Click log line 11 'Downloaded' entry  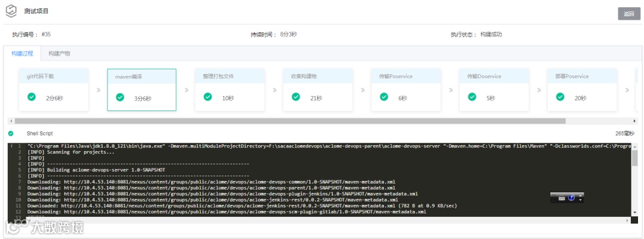click(x=242, y=206)
